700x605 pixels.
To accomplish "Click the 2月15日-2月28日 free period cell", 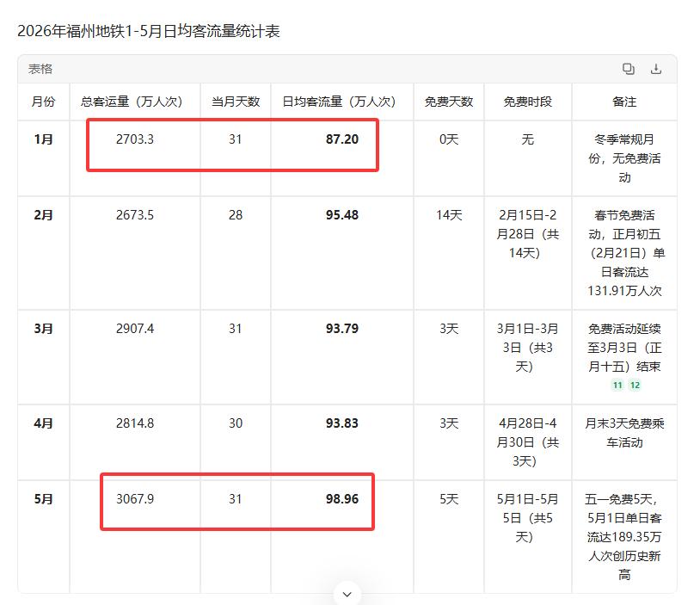I will pyautogui.click(x=528, y=234).
